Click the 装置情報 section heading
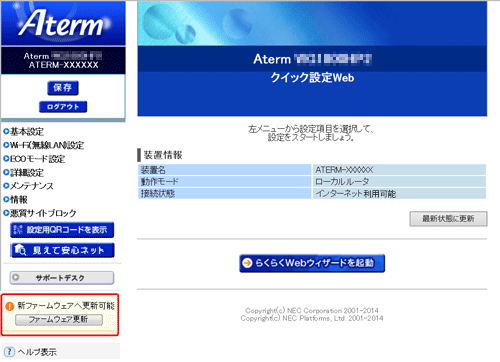This screenshot has height=362, width=500. 163,155
